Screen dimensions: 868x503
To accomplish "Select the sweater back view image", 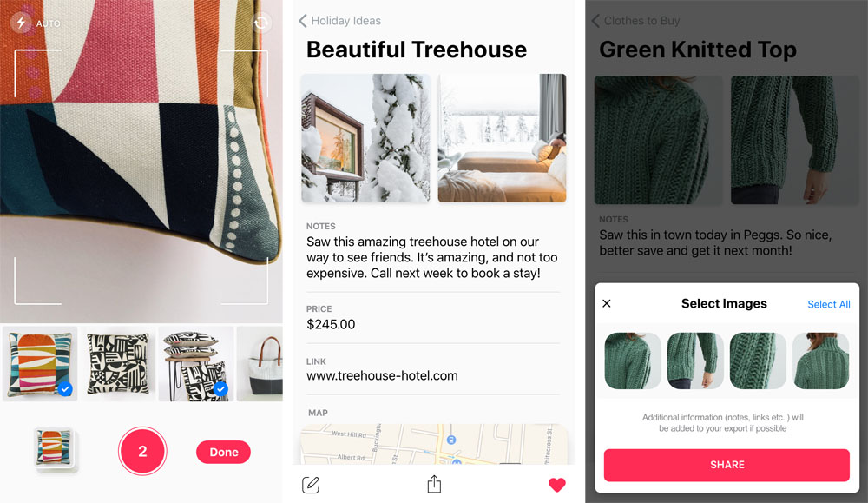I will pyautogui.click(x=820, y=361).
